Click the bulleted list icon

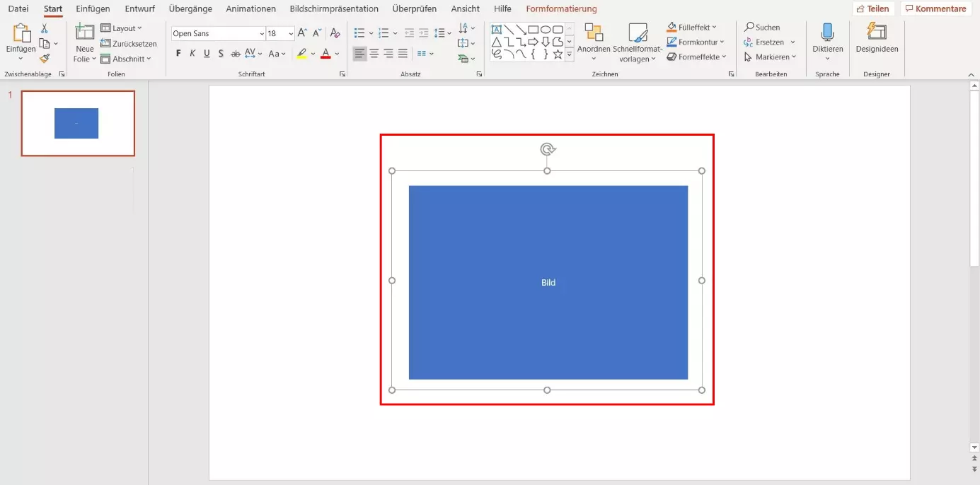coord(359,33)
